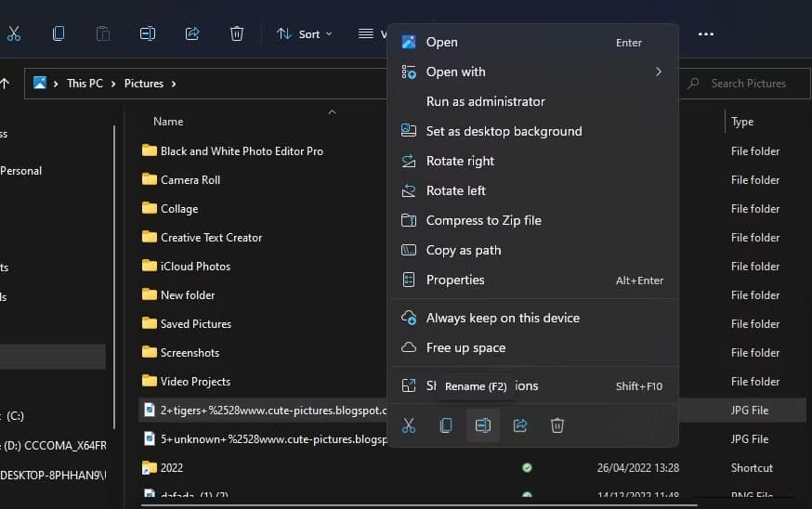Choose Rotate right from context menu
The height and width of the screenshot is (509, 812).
tap(460, 161)
